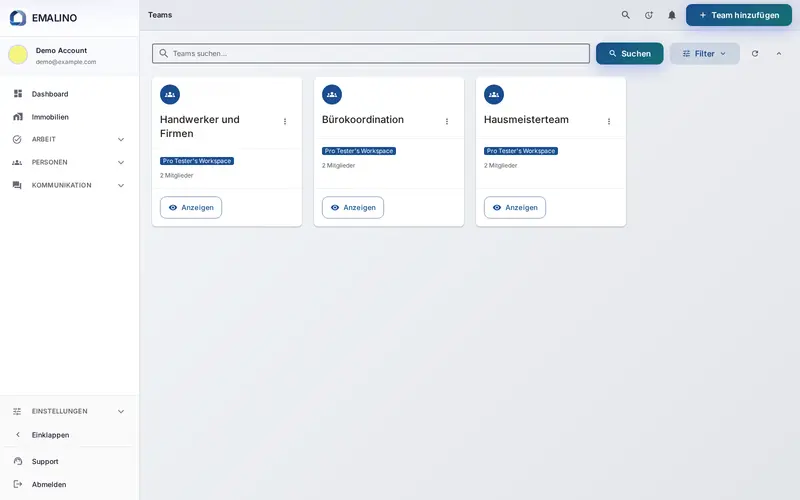Viewport: 800px width, 500px height.
Task: Click the Bürokoordination title
Action: click(x=363, y=119)
